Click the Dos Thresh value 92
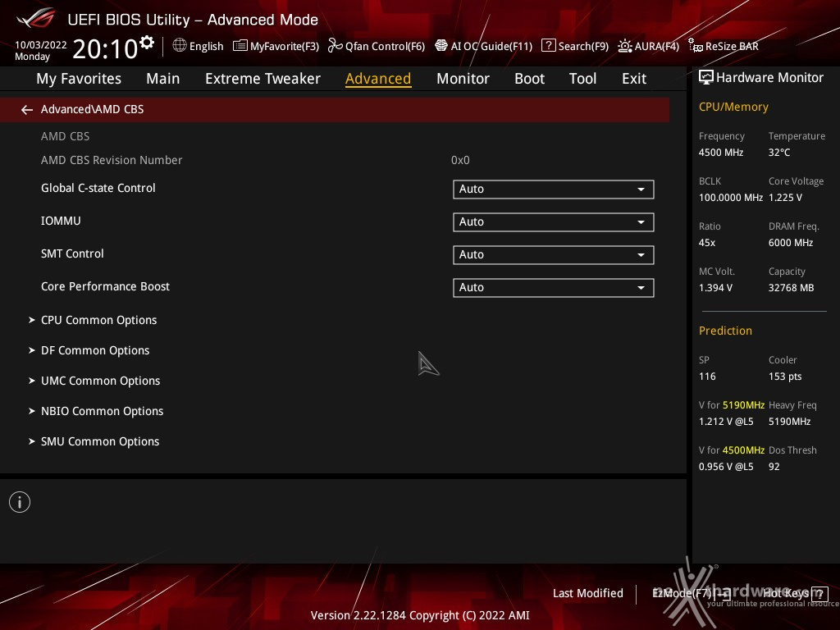 [774, 467]
